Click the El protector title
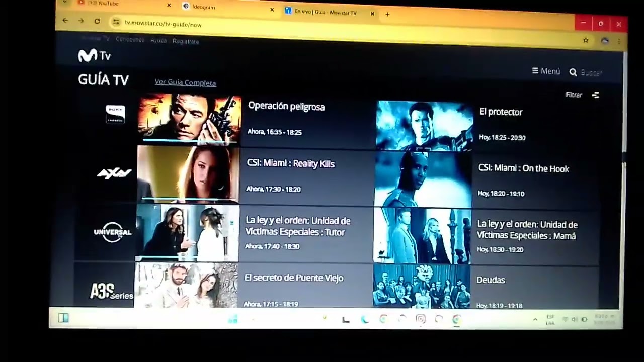 (x=501, y=112)
